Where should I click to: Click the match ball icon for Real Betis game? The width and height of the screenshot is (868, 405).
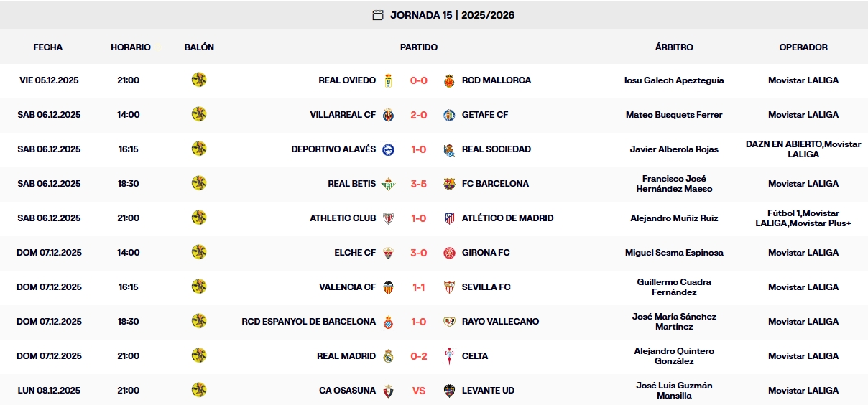[199, 183]
